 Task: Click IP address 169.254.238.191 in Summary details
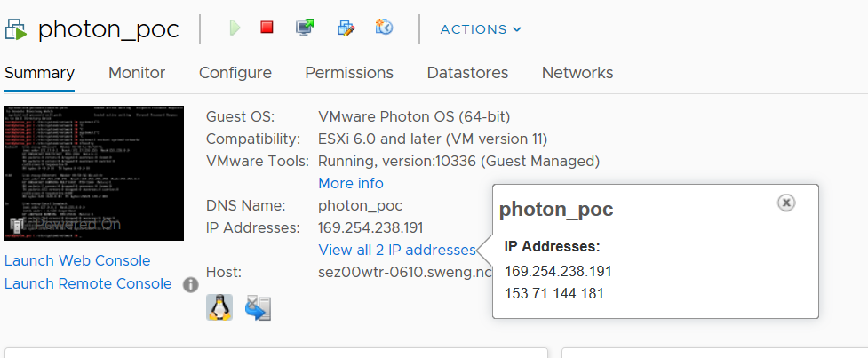click(x=370, y=227)
